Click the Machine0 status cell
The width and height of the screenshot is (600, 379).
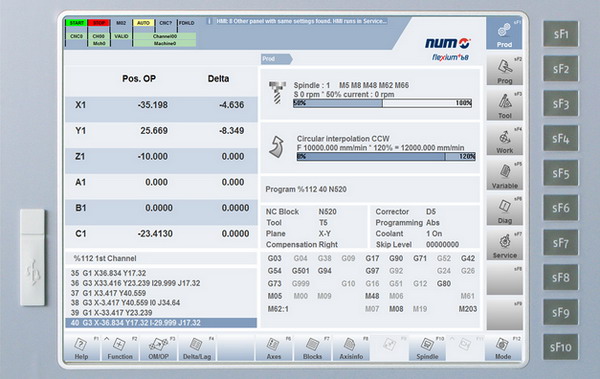click(x=165, y=44)
